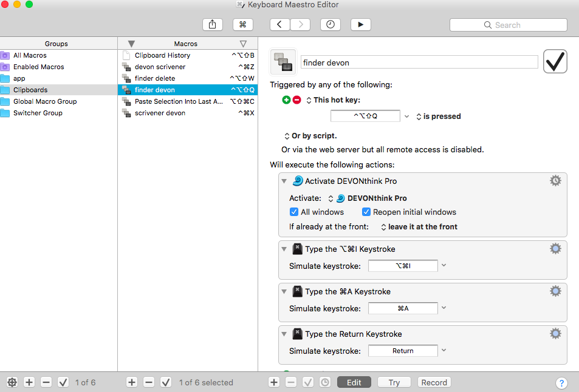
Task: Change 'leave it at the front' option
Action: 419,227
